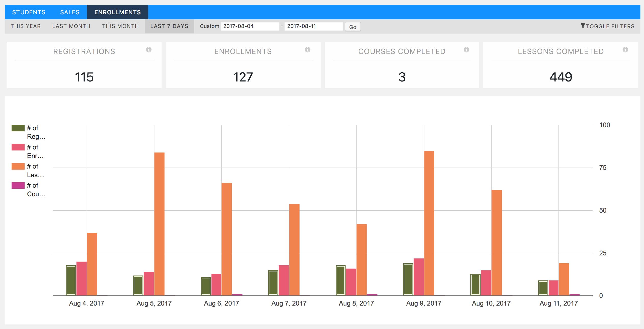The height and width of the screenshot is (329, 644).
Task: Click the Aug 9 lessons orange bar
Action: click(429, 223)
